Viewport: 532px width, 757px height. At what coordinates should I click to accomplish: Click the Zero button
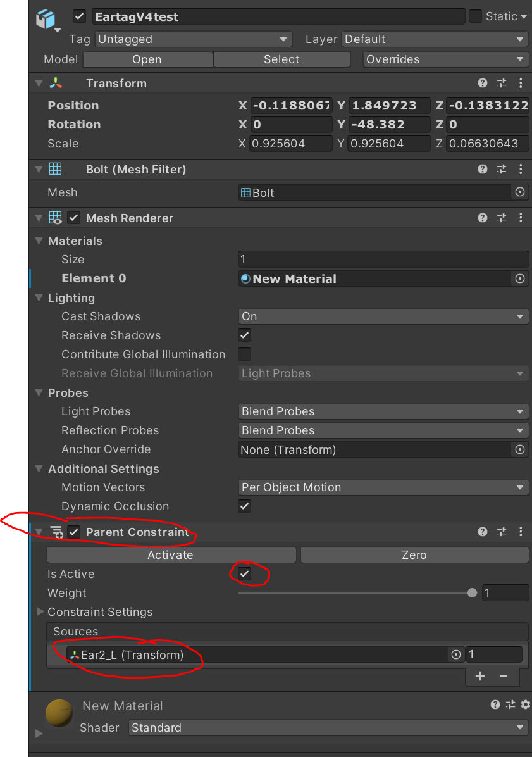pyautogui.click(x=414, y=555)
